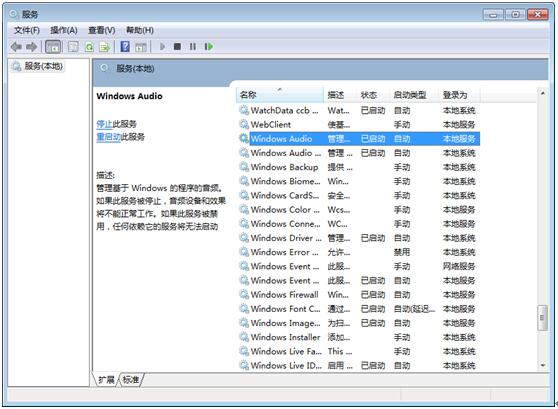Select the WebClient service
This screenshot has height=409, width=558.
click(x=359, y=124)
